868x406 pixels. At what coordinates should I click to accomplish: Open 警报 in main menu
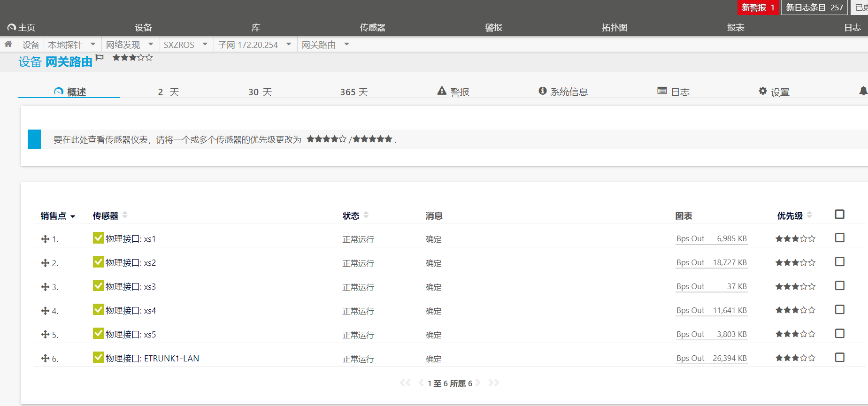pos(493,27)
